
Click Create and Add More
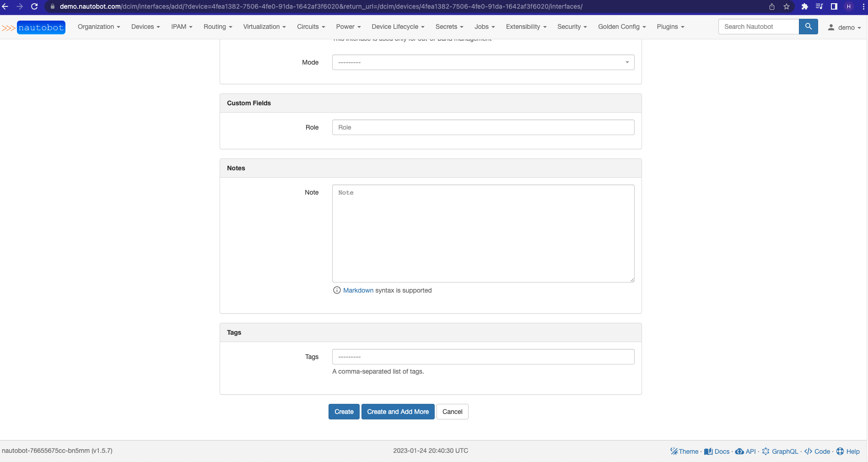(x=398, y=411)
